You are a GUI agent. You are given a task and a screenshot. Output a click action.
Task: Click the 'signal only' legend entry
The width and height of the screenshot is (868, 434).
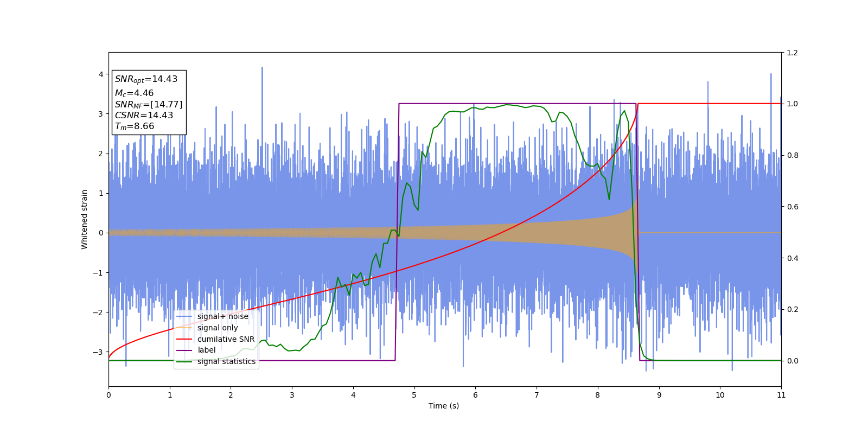(x=208, y=328)
